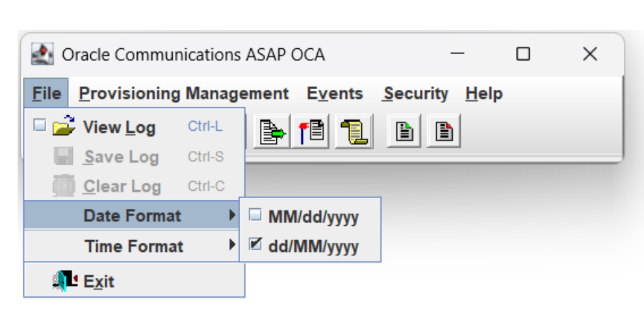Open the Security menu
Viewport: 644px width, 315px height.
coord(416,93)
